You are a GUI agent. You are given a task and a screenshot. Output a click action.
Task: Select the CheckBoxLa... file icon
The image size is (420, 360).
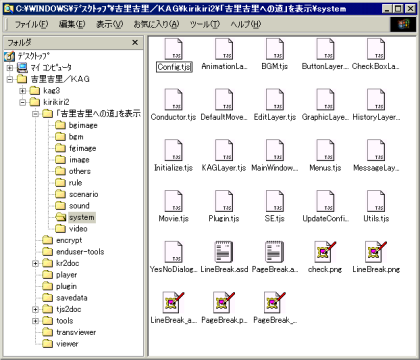coord(376,49)
